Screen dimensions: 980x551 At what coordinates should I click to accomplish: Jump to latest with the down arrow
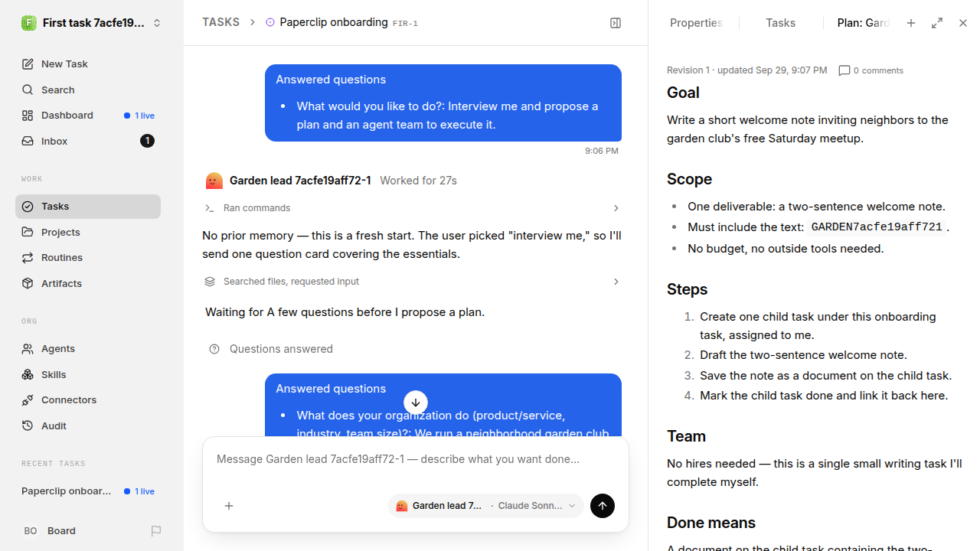click(416, 403)
